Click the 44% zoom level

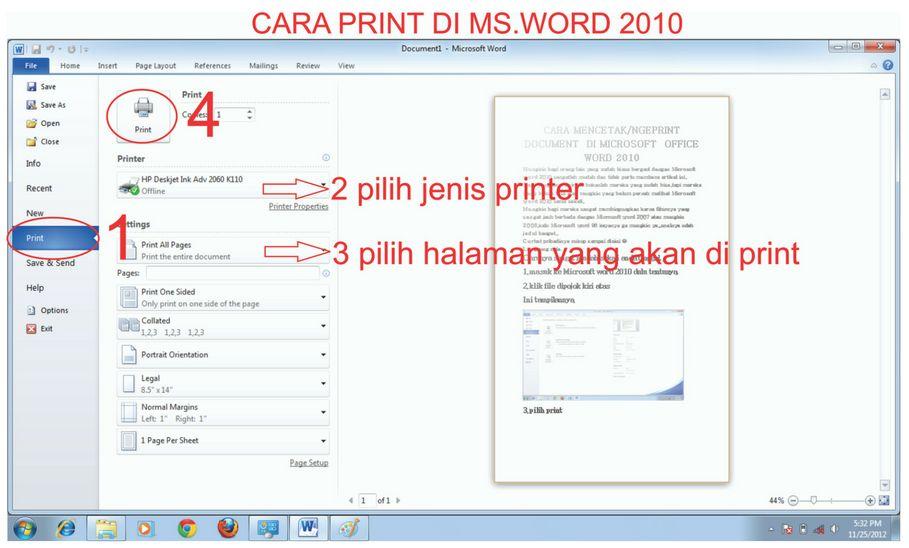click(777, 500)
